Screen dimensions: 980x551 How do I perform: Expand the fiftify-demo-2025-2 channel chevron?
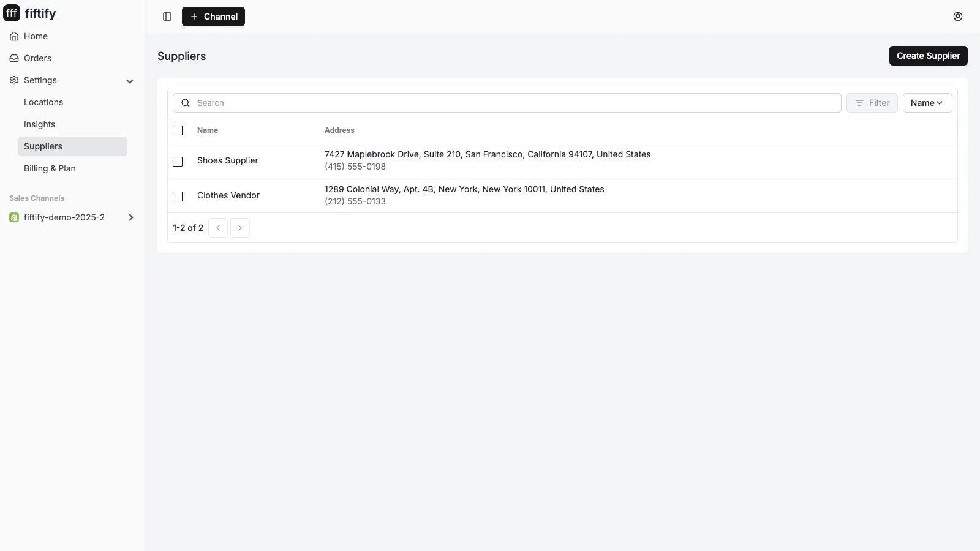coord(130,217)
